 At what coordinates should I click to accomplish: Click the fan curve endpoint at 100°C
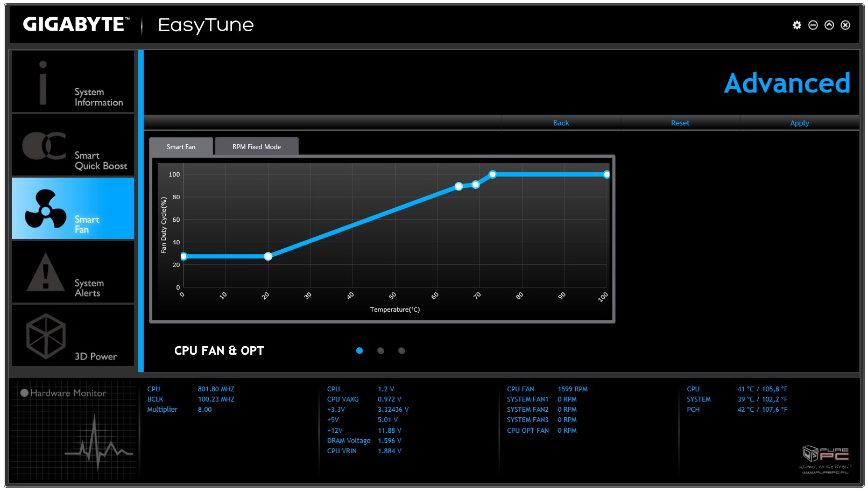click(x=606, y=174)
